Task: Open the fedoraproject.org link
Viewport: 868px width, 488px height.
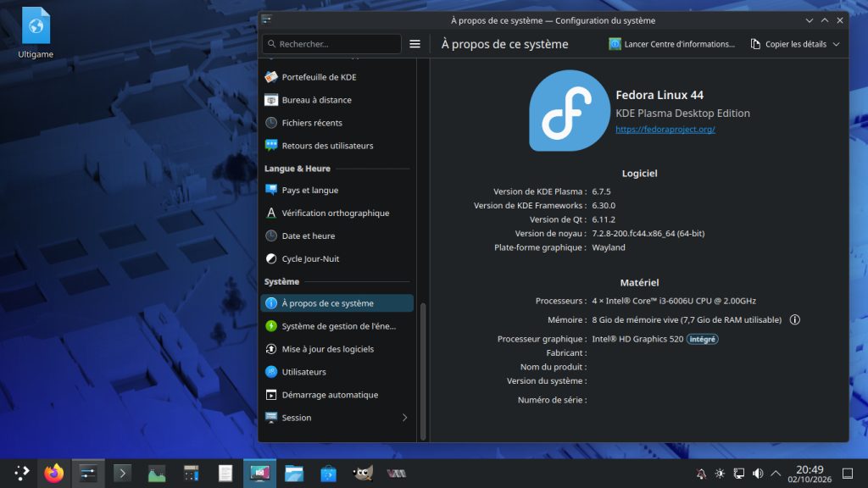Action: tap(665, 130)
